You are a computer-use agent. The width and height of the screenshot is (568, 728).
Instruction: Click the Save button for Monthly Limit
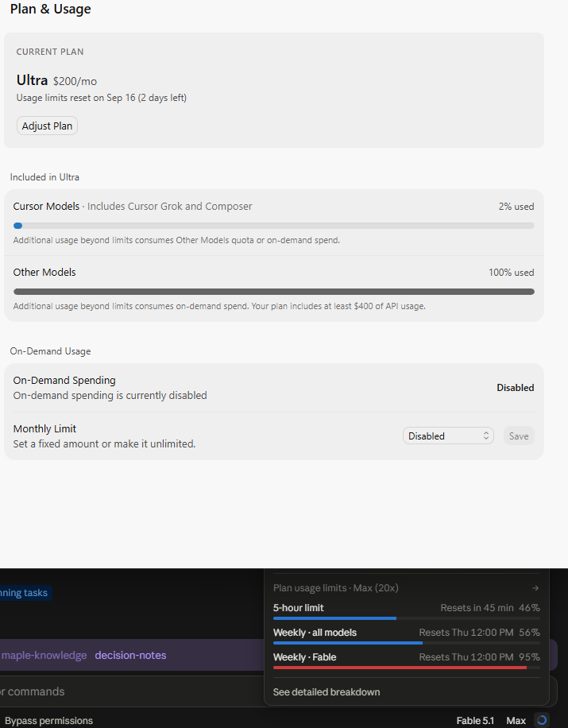coord(518,436)
